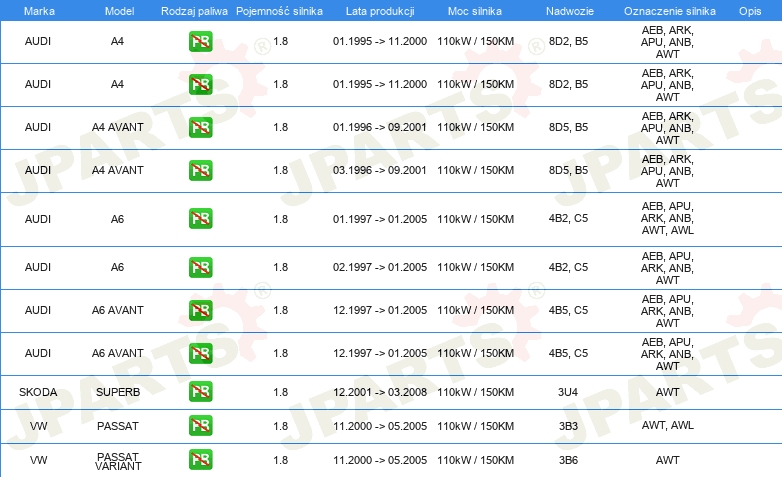782x477 pixels.
Task: Click the 01.1997 -> 01.2005 production years cell
Action: (380, 219)
